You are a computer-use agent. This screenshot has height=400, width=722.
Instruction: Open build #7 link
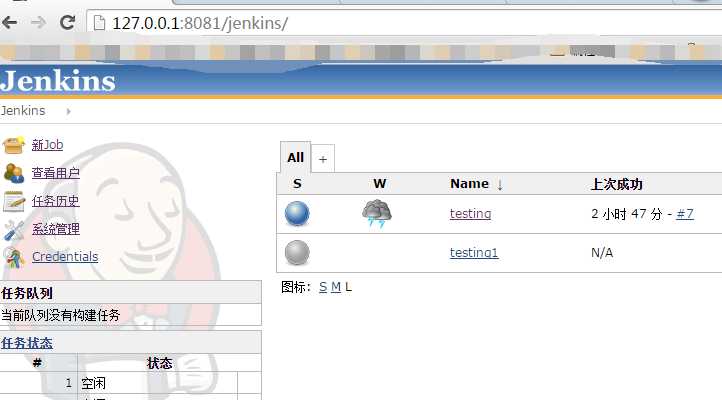point(685,214)
